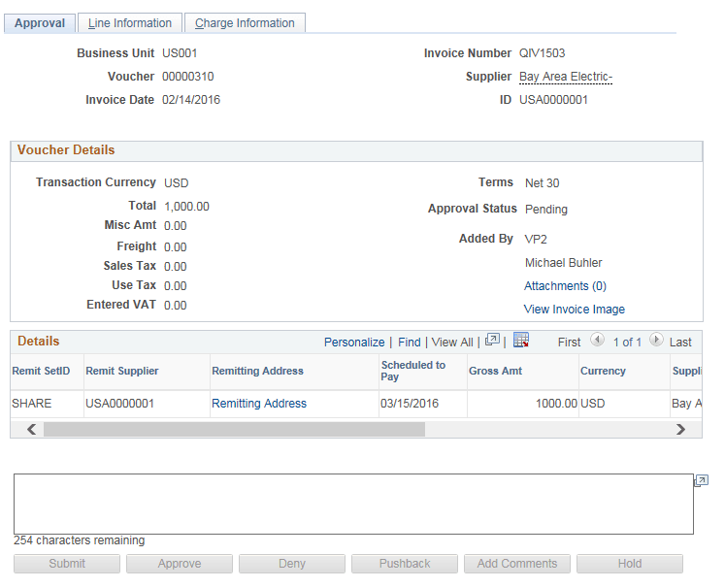This screenshot has height=588, width=725.
Task: Click the Approve button
Action: [180, 564]
